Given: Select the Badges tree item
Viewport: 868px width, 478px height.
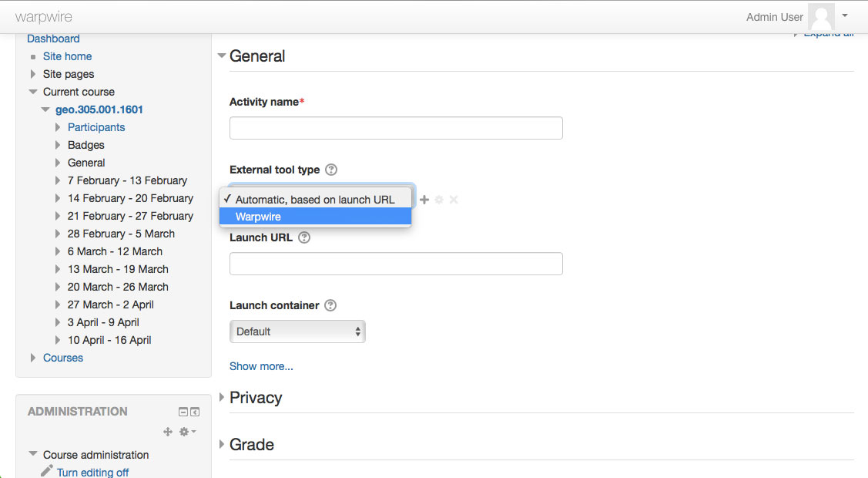Looking at the screenshot, I should click(85, 145).
